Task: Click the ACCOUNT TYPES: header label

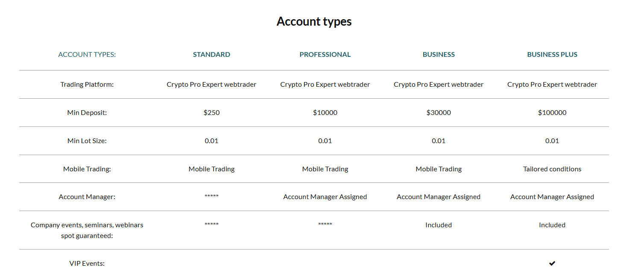Action: pos(87,55)
